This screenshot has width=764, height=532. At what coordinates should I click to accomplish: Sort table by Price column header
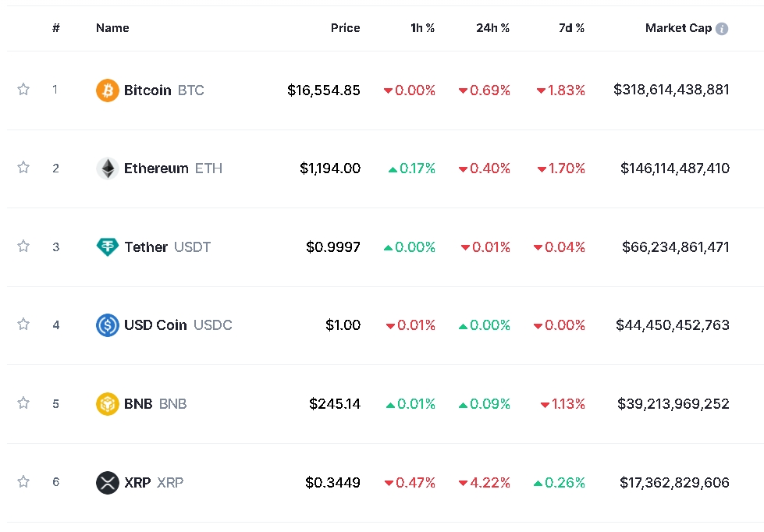(345, 28)
